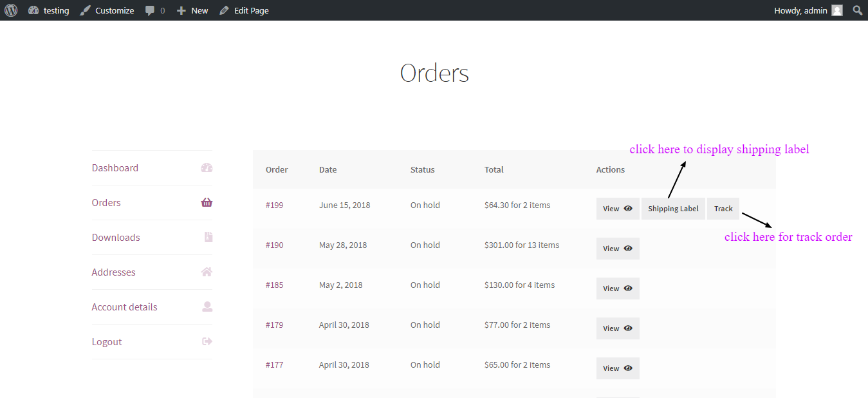View the $77.00 order
Screen dimensions: 868x398
(618, 328)
